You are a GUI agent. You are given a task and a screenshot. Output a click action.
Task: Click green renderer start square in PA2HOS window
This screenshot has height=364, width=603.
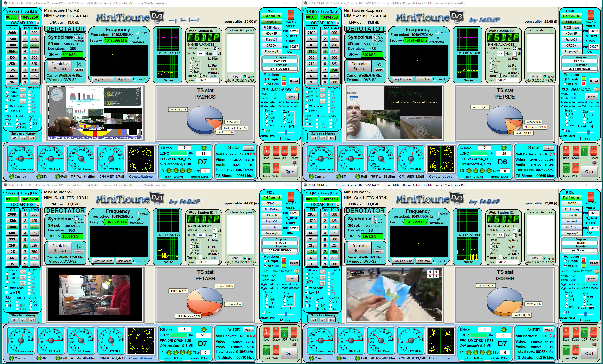[284, 78]
